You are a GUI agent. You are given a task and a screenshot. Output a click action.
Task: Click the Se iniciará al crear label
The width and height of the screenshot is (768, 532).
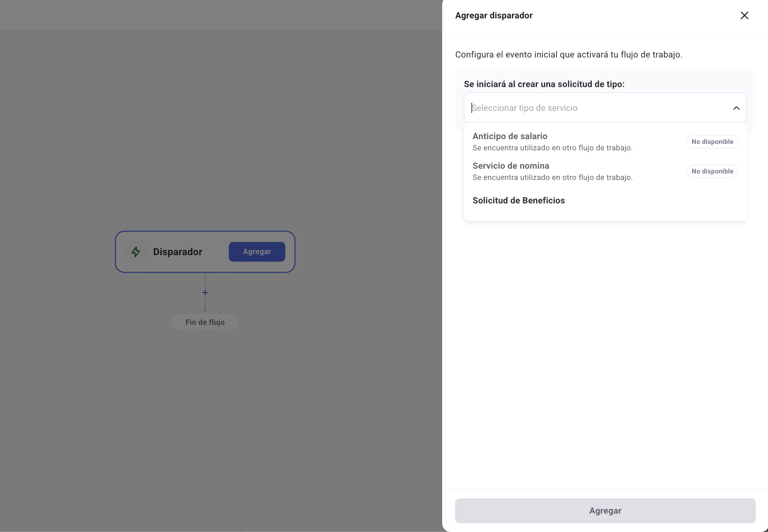coord(544,84)
